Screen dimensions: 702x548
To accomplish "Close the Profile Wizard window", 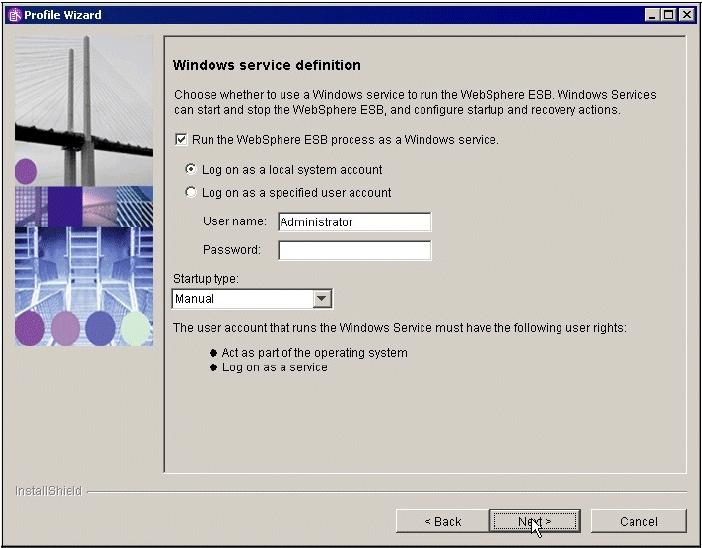I will [686, 15].
